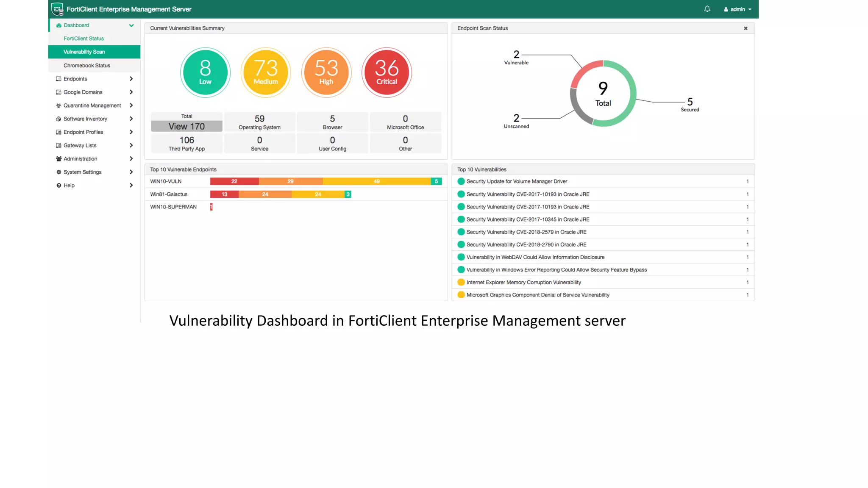The height and width of the screenshot is (488, 868).
Task: Click the green Low 8 circle
Action: [x=205, y=72]
